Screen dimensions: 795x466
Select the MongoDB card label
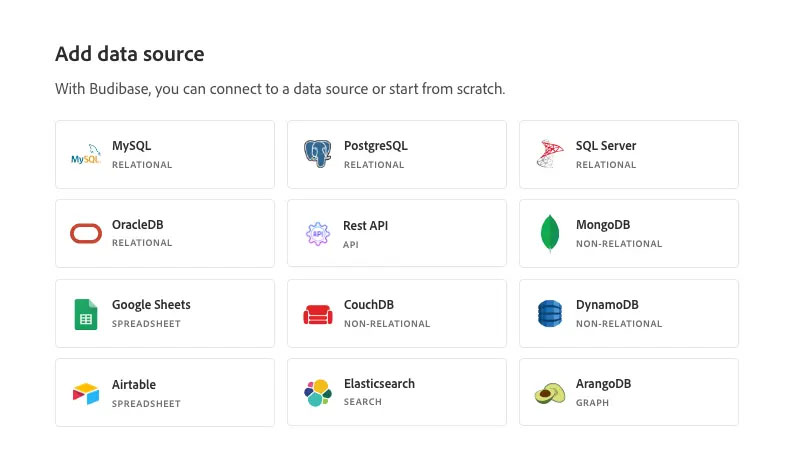(603, 225)
